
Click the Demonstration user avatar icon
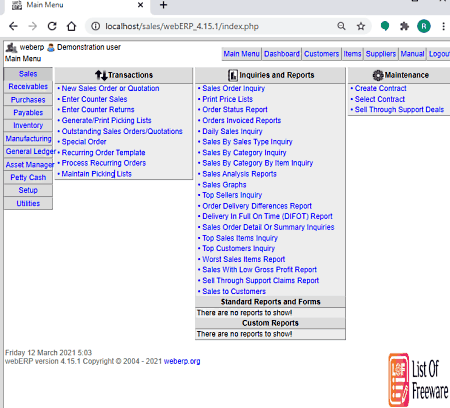coord(51,48)
